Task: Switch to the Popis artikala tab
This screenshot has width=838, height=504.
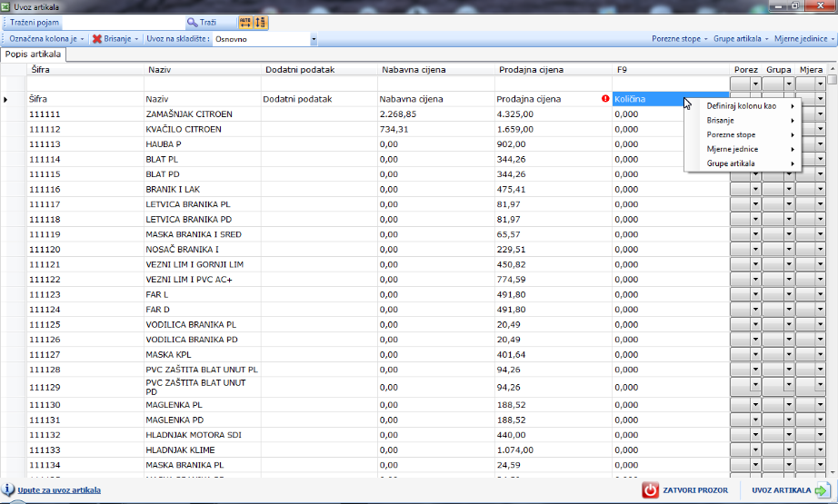Action: pos(33,54)
